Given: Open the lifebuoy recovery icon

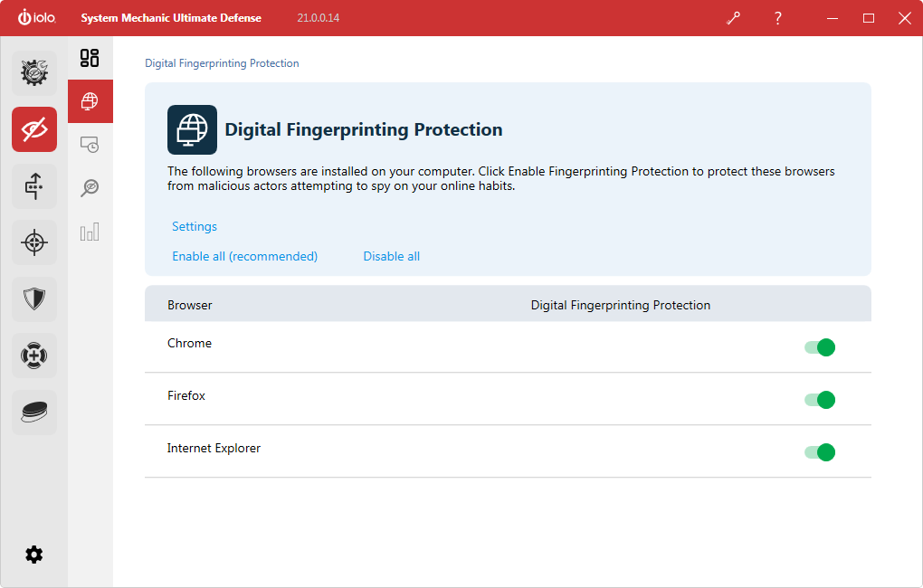Looking at the screenshot, I should pyautogui.click(x=34, y=356).
